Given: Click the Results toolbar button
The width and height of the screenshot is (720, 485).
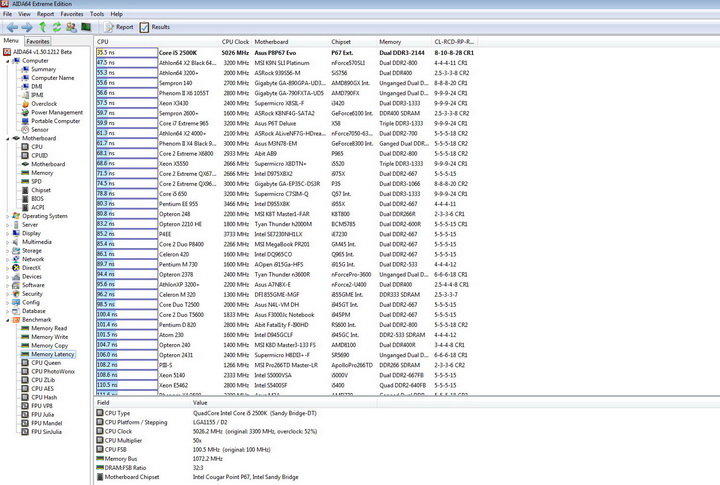Looking at the screenshot, I should pyautogui.click(x=155, y=27).
